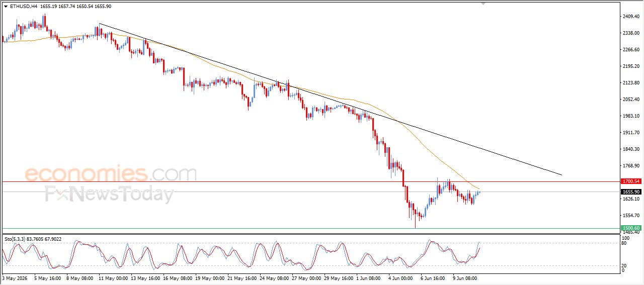Click the gray chart shift triangle marker
This screenshot has width=644, height=285.
(484, 4)
